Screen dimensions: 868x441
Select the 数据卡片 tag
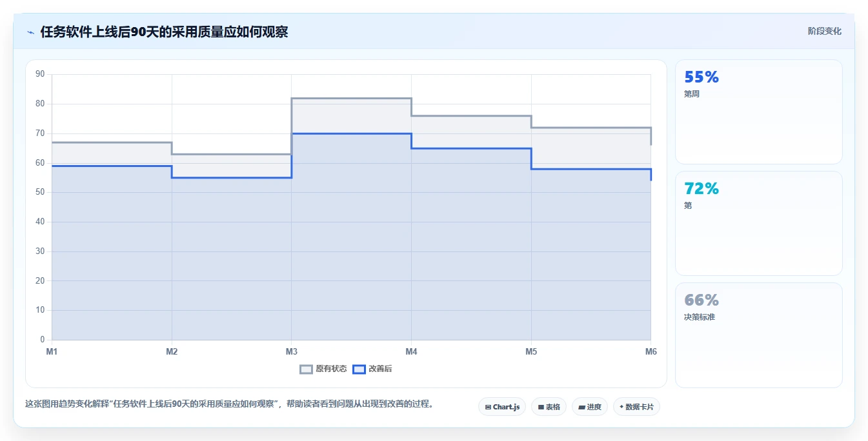(636, 407)
